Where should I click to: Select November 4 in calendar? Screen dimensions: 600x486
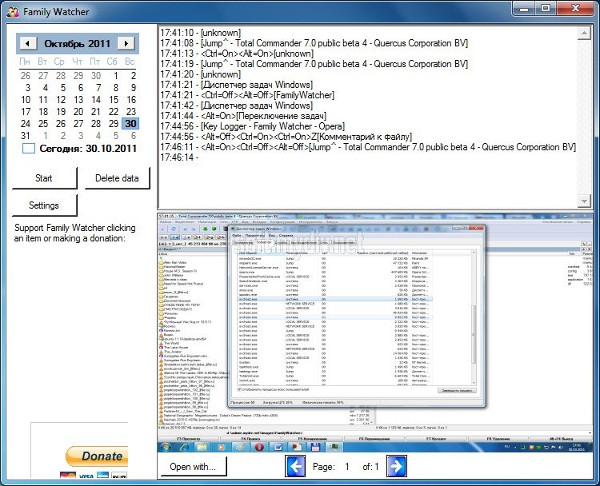[x=98, y=135]
